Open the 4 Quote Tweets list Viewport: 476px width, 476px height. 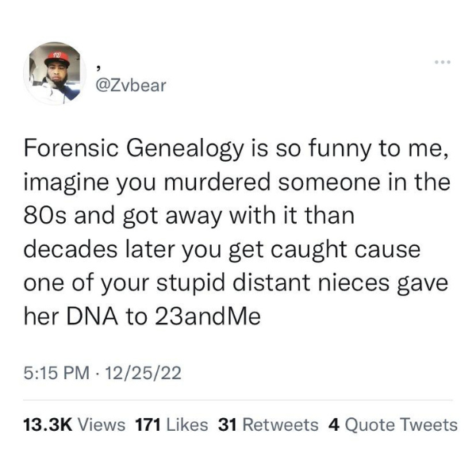coord(393,424)
